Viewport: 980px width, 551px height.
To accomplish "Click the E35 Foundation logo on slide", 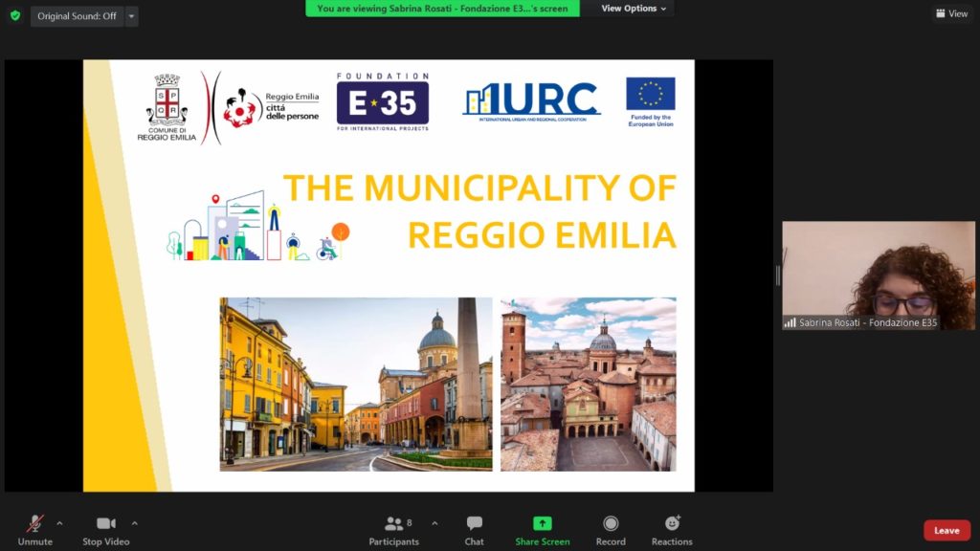I will 382,101.
